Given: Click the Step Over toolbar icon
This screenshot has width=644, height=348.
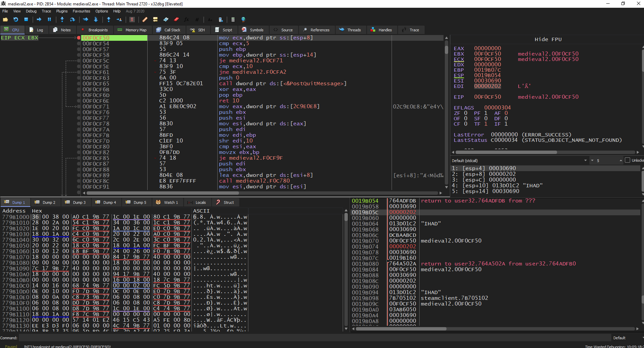Looking at the screenshot, I should (x=72, y=20).
